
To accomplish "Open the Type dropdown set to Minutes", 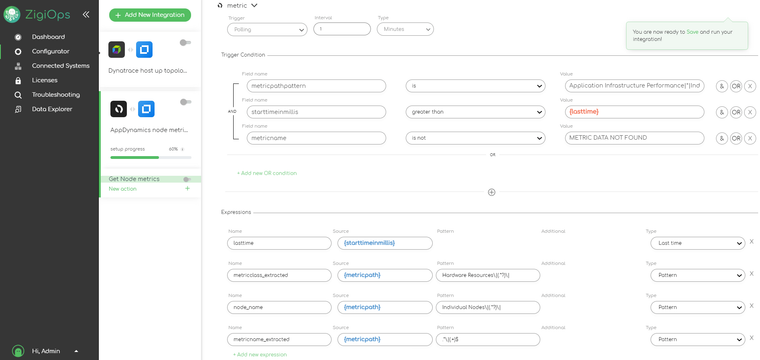I will pos(405,29).
